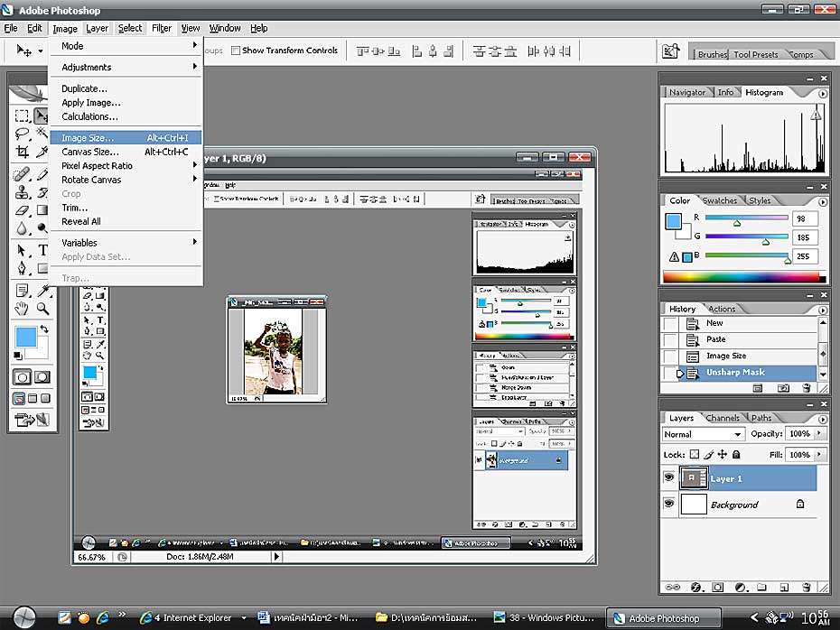The width and height of the screenshot is (840, 630).
Task: Toggle Lock transparent pixels
Action: pyautogui.click(x=695, y=454)
